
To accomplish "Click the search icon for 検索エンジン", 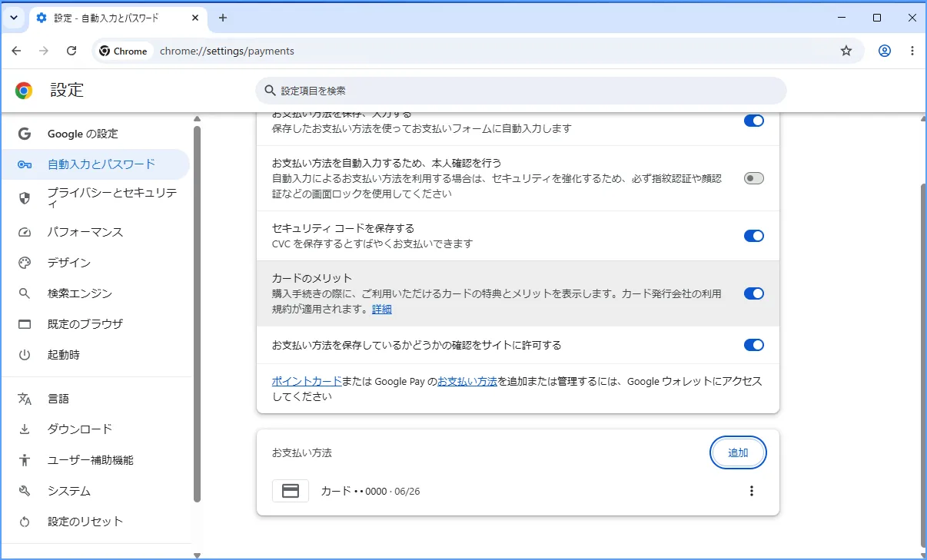I will point(25,293).
